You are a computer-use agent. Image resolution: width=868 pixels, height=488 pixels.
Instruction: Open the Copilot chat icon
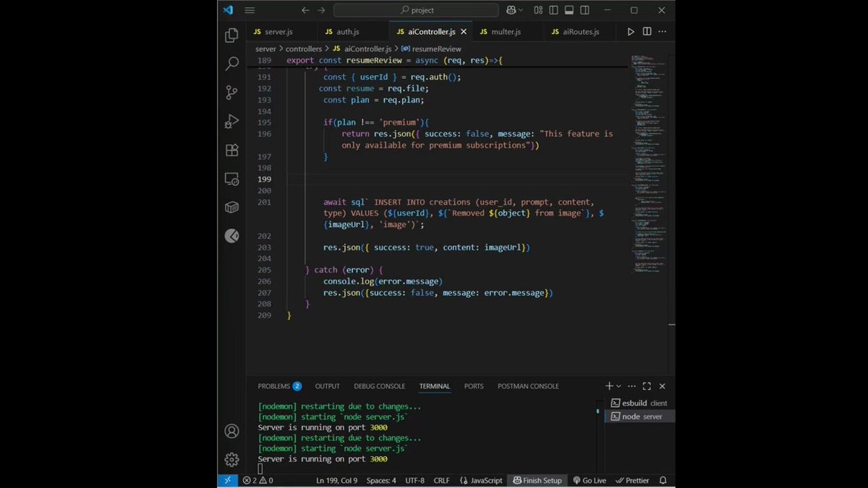click(x=511, y=10)
